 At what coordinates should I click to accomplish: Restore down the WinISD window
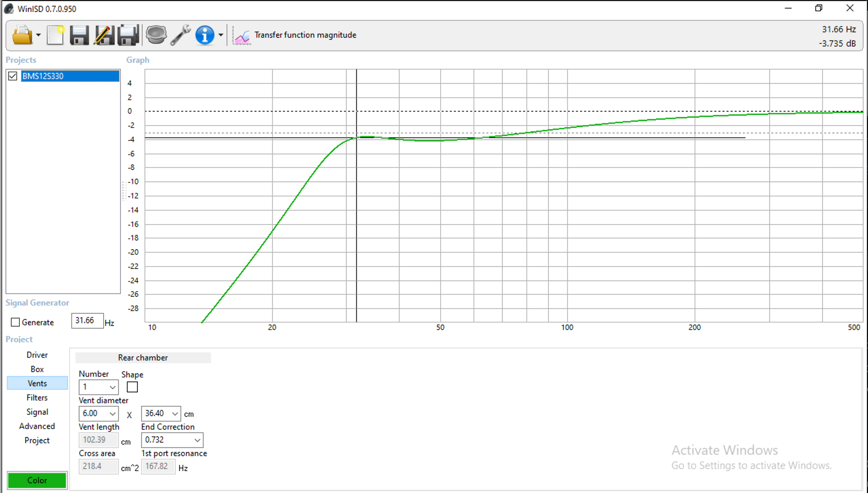pos(819,9)
